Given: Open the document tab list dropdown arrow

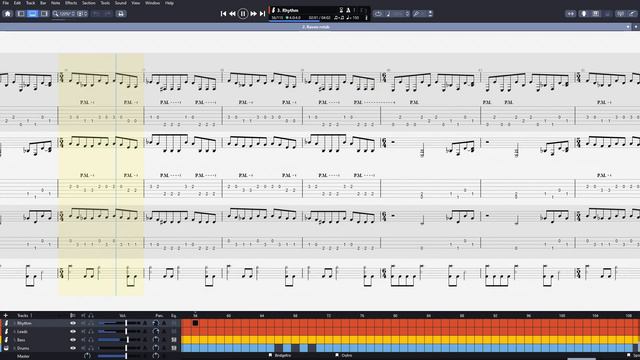Looking at the screenshot, I should tap(628, 27).
